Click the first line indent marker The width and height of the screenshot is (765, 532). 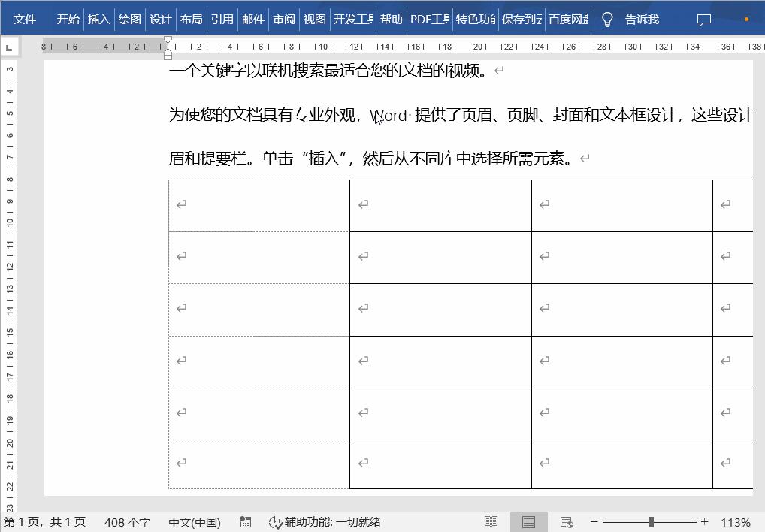point(168,40)
